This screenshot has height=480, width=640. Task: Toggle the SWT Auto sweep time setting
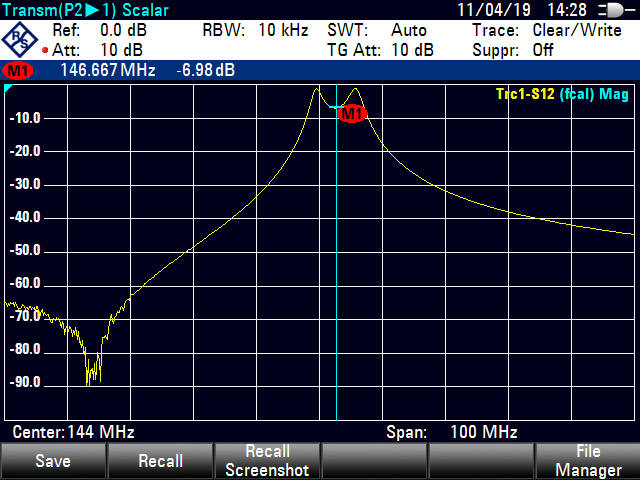[377, 30]
